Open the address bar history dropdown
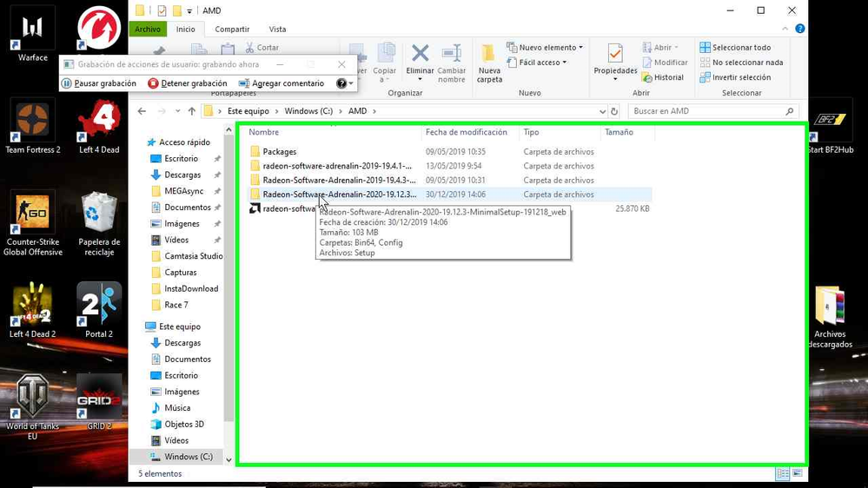This screenshot has width=868, height=488. pos(602,111)
